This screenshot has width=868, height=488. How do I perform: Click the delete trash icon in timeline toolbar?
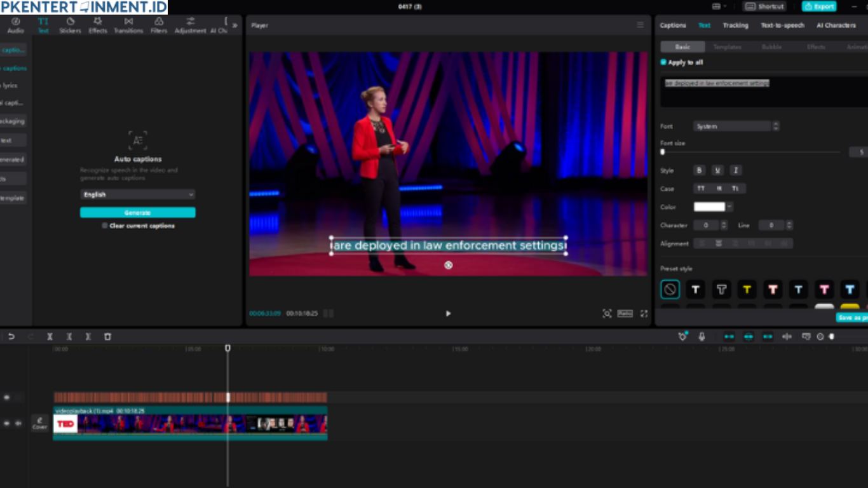click(x=107, y=337)
